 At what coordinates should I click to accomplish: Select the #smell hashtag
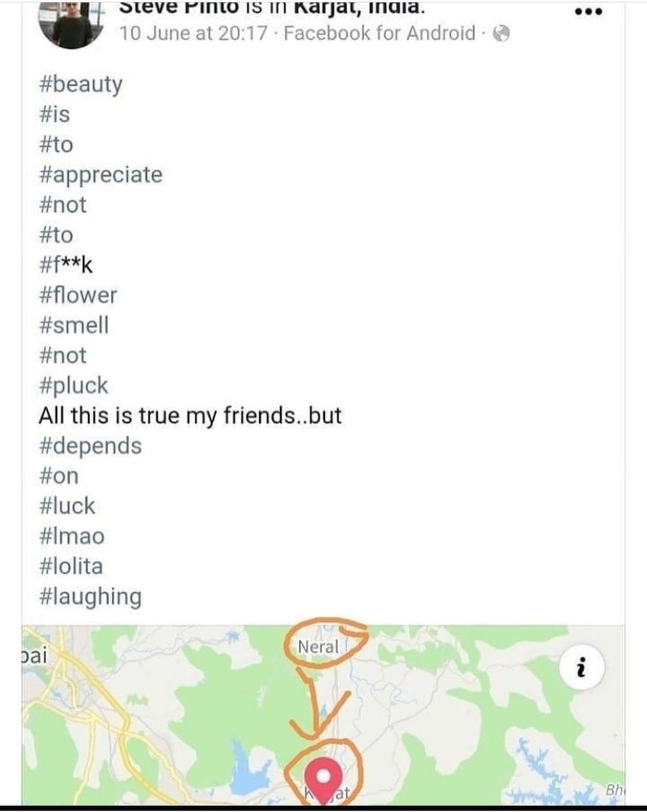74,325
